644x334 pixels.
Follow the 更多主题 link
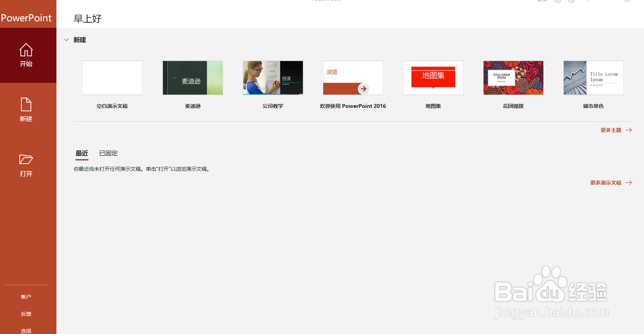(x=616, y=130)
